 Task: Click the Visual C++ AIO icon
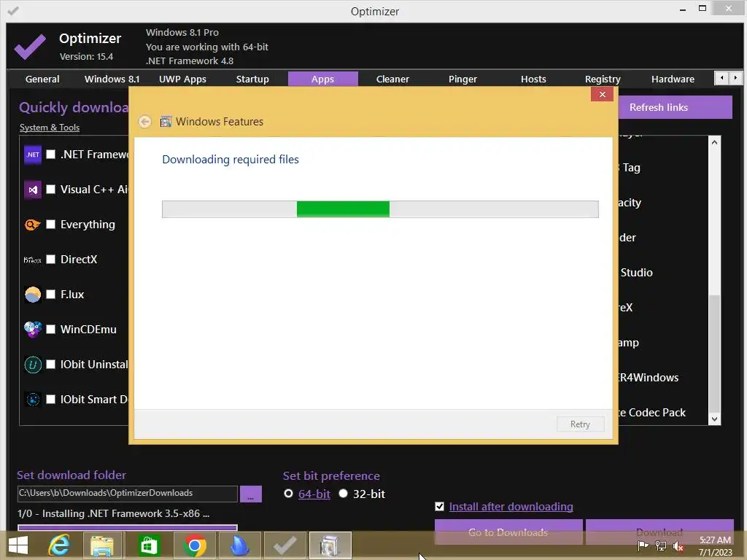[32, 190]
